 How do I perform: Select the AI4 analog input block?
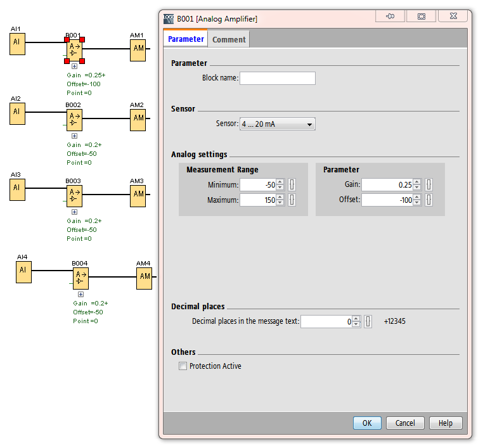click(x=23, y=271)
